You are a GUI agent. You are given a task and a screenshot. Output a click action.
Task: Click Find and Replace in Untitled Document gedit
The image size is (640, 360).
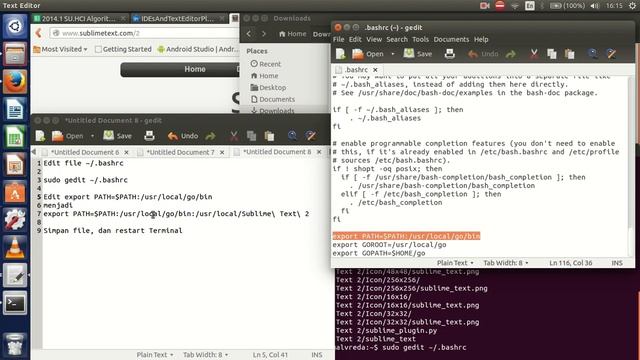coord(311,136)
